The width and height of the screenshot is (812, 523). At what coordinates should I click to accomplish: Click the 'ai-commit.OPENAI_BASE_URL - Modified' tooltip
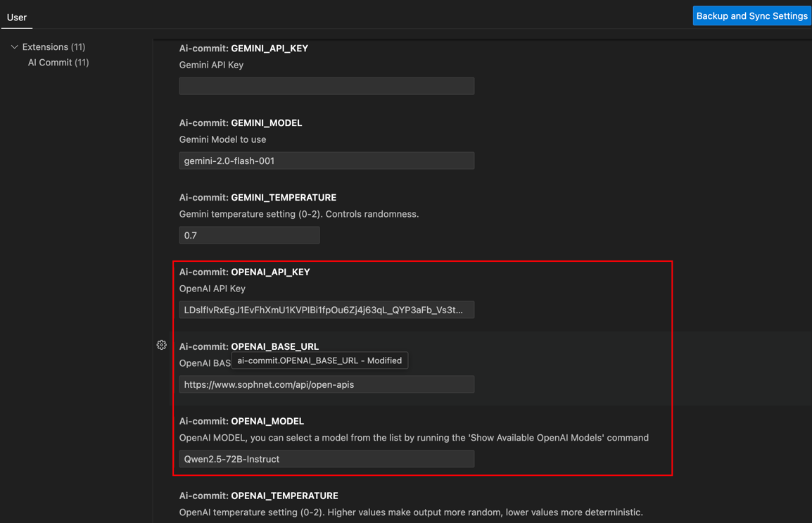(x=319, y=360)
